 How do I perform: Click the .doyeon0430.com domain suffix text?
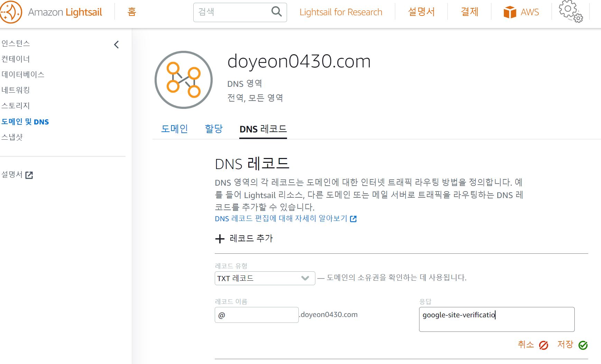point(328,315)
